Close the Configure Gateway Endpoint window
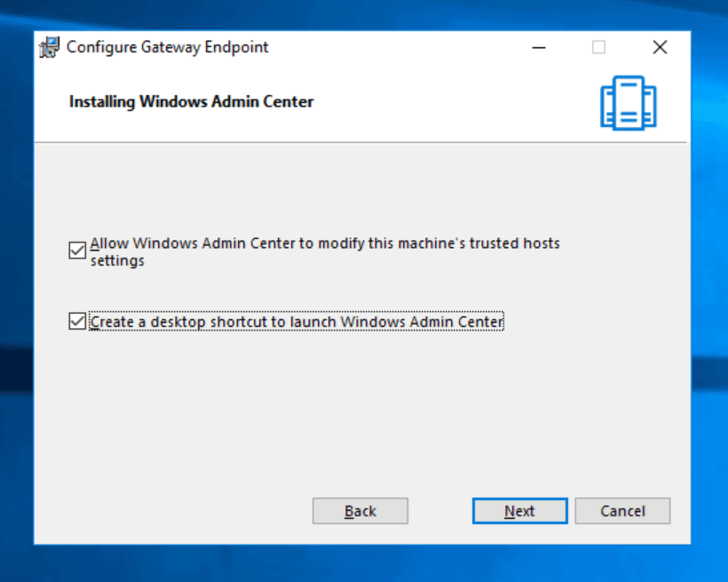The height and width of the screenshot is (582, 728). pyautogui.click(x=659, y=48)
